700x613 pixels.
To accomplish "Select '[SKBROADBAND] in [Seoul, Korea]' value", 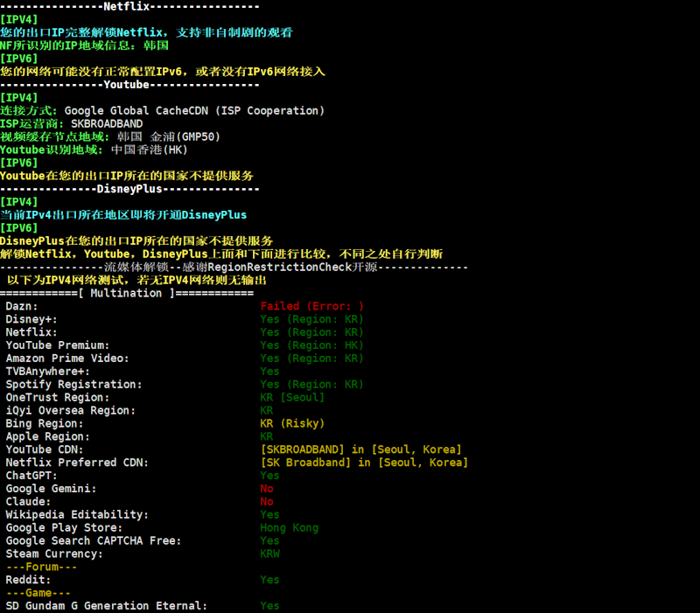I will click(361, 449).
